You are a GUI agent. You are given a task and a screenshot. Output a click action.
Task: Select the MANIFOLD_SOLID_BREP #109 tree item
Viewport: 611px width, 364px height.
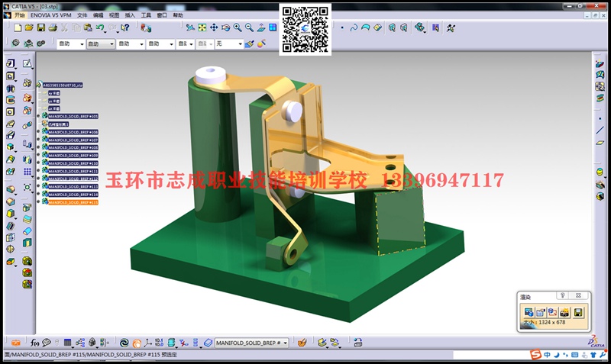click(73, 156)
